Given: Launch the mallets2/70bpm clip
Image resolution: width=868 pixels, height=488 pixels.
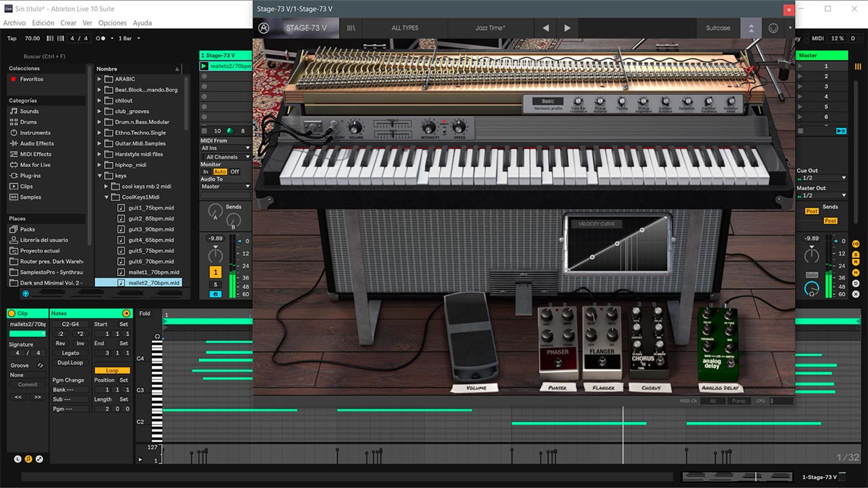Looking at the screenshot, I should pyautogui.click(x=205, y=67).
